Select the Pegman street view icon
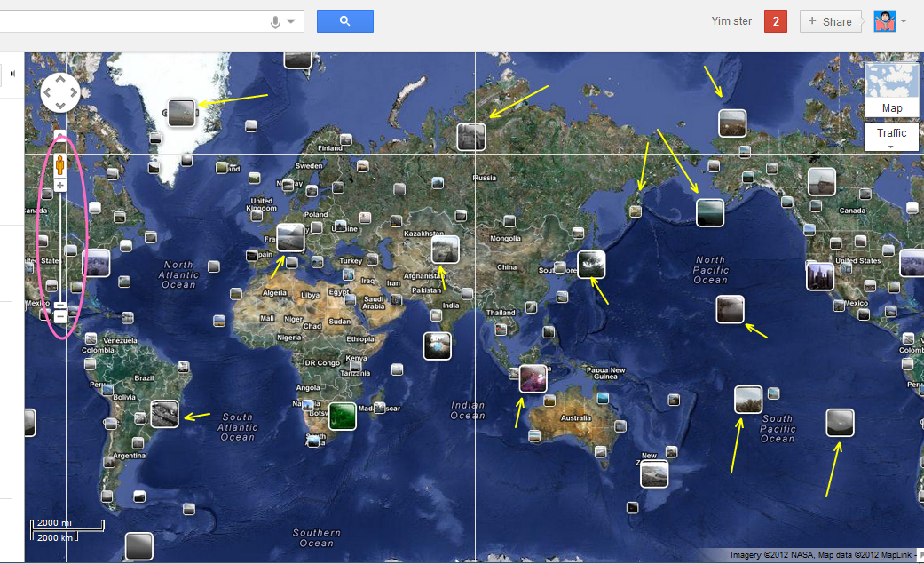This screenshot has height=564, width=924. click(x=59, y=164)
